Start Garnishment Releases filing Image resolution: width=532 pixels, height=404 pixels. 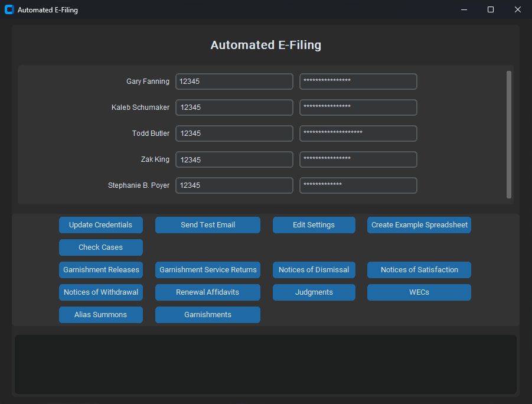100,270
